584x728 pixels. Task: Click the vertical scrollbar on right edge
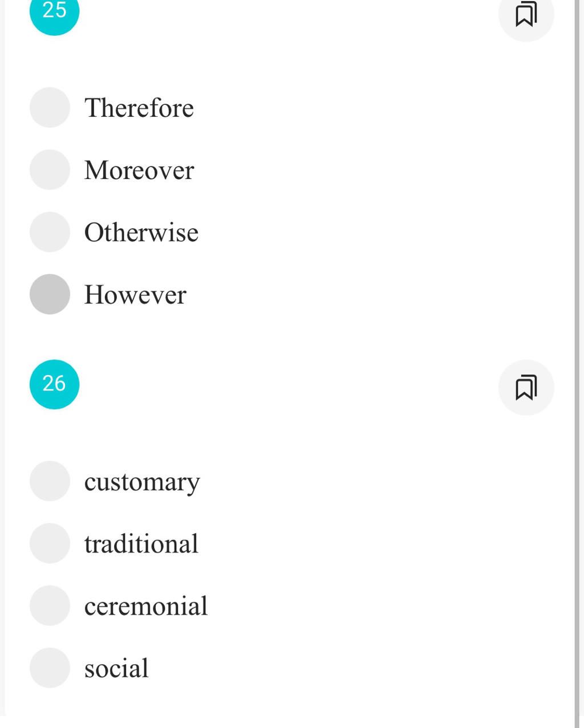577,364
